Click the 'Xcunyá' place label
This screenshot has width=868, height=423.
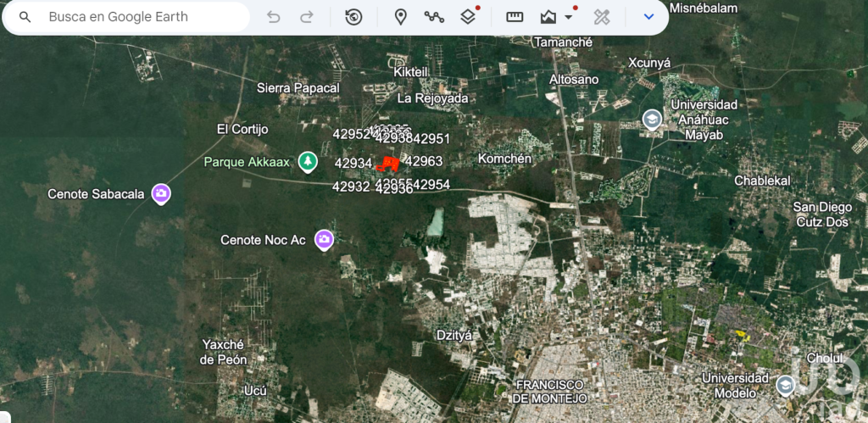coord(649,63)
